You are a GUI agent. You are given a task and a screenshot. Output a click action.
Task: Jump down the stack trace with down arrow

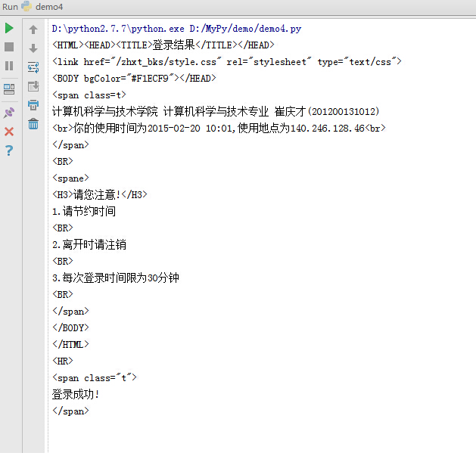[x=33, y=48]
